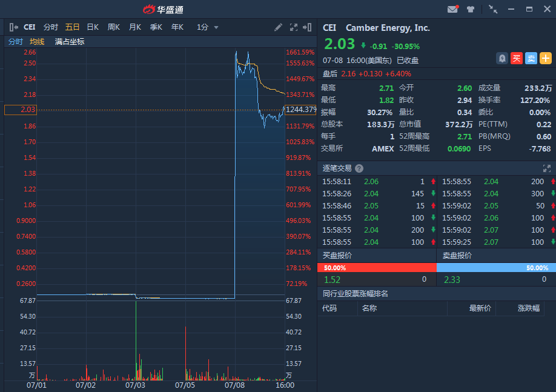This screenshot has height=392, width=556.
Task: Click the 2.03 current price label on axis
Action: [21, 110]
